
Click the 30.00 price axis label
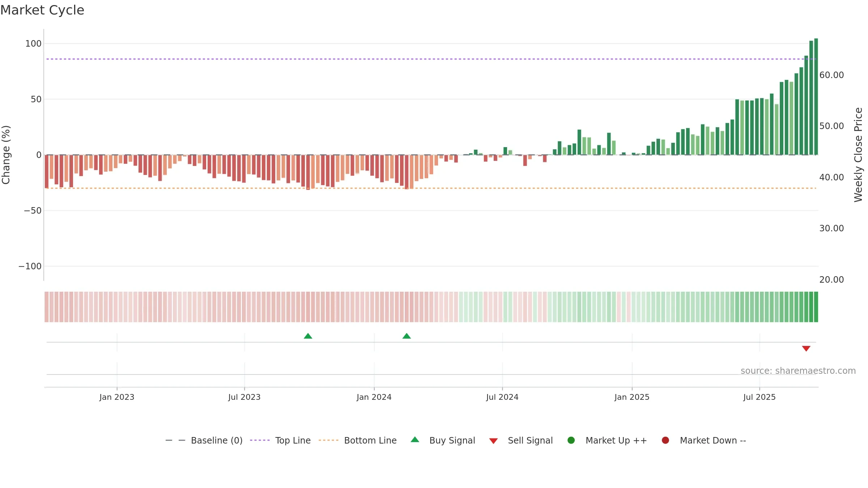(831, 228)
